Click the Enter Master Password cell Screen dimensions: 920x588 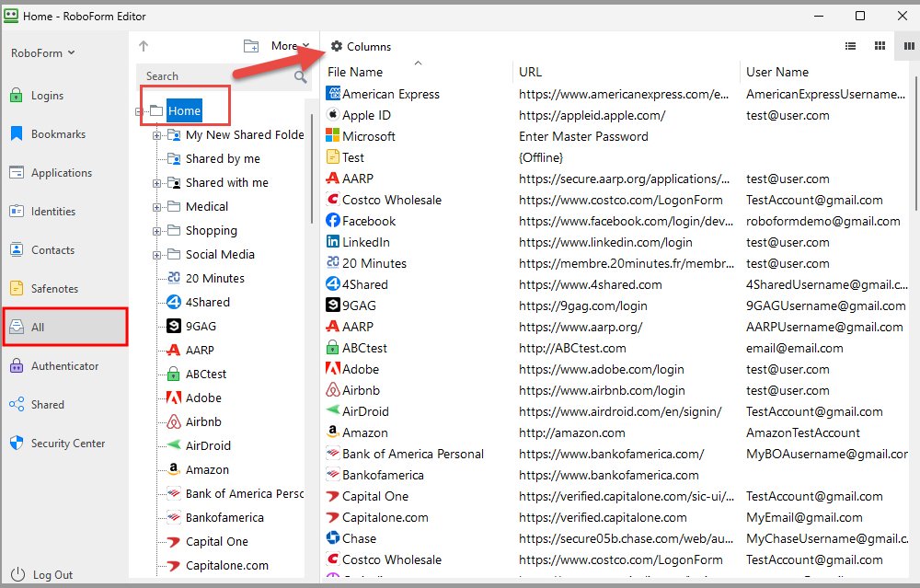click(x=583, y=136)
